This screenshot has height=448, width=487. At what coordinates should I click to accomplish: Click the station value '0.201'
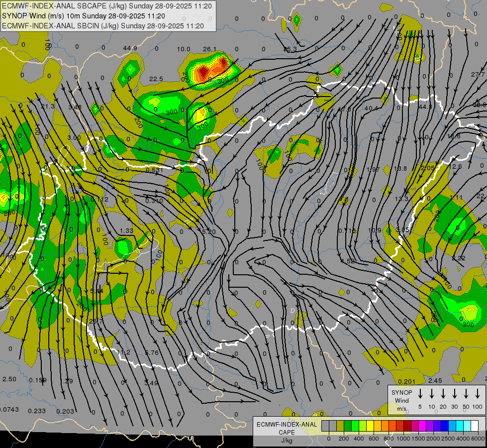pyautogui.click(x=406, y=381)
